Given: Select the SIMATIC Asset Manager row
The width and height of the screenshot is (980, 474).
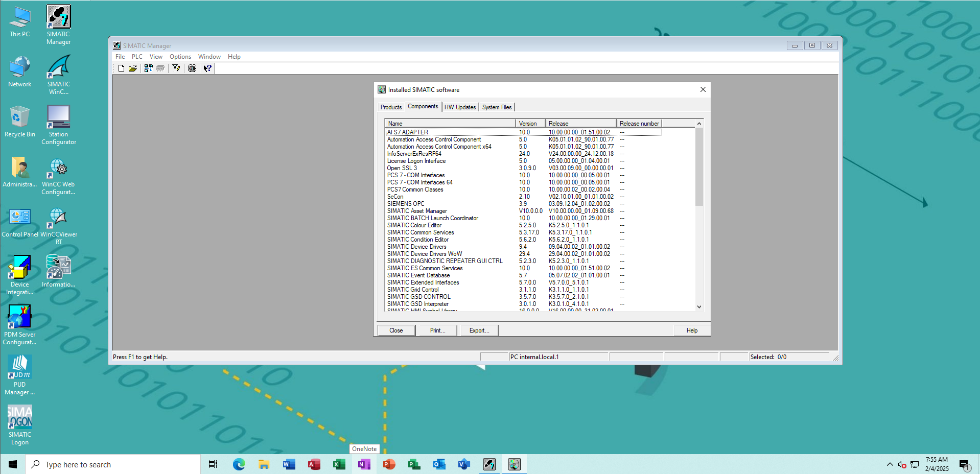Looking at the screenshot, I should click(x=524, y=211).
